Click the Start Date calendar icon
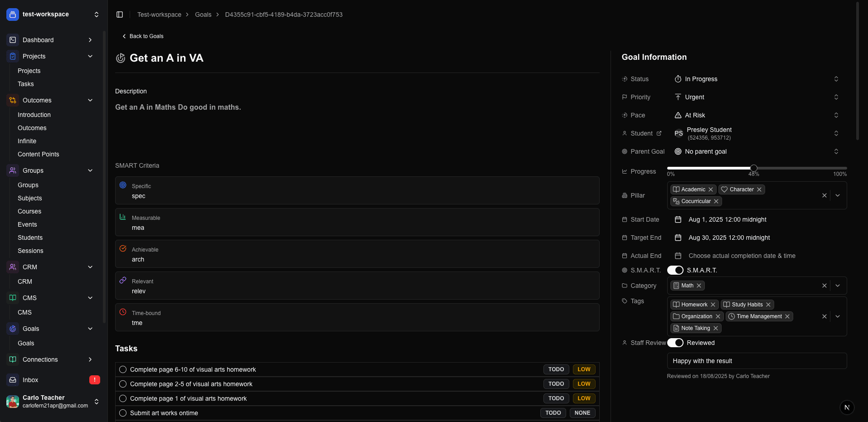The height and width of the screenshot is (422, 868). pos(678,219)
